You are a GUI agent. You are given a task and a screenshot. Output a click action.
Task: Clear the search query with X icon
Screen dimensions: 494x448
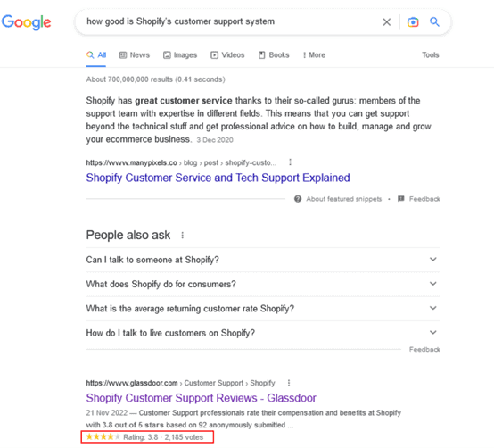click(x=387, y=22)
